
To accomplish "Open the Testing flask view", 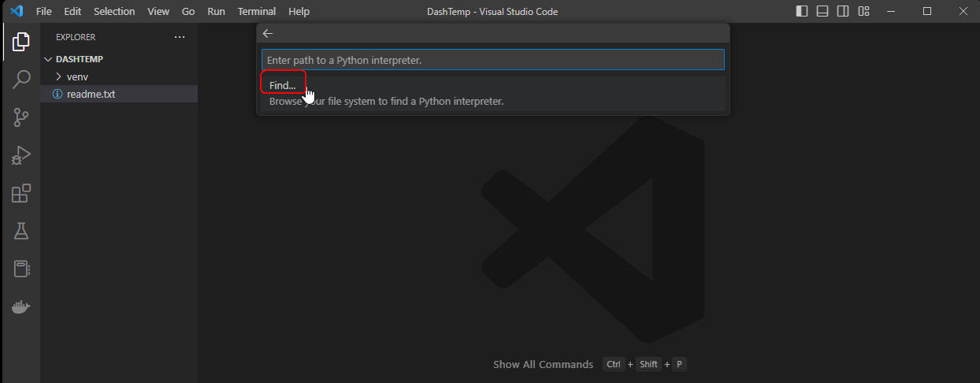I will [x=20, y=231].
